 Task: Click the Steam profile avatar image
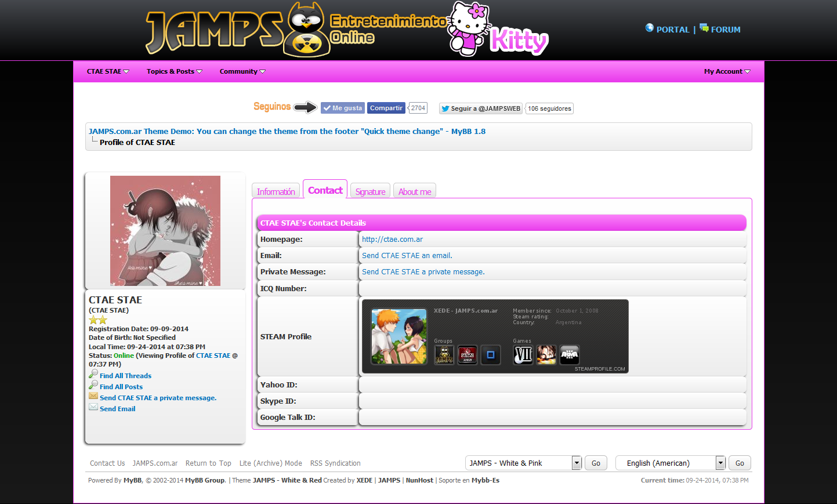click(x=399, y=336)
